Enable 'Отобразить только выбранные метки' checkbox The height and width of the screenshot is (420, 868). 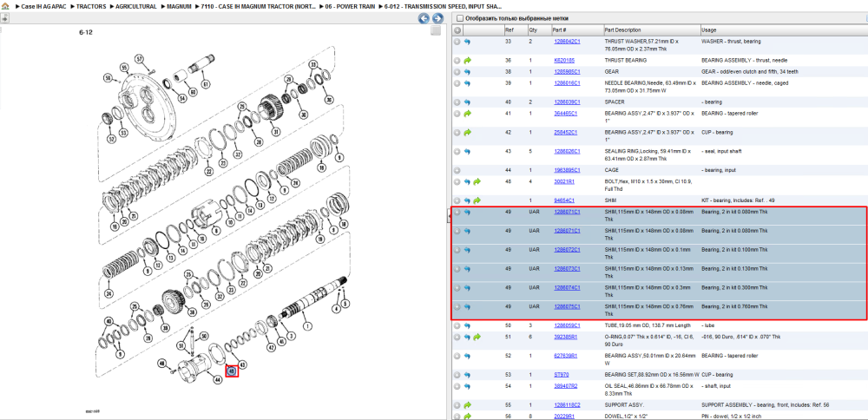tap(459, 18)
